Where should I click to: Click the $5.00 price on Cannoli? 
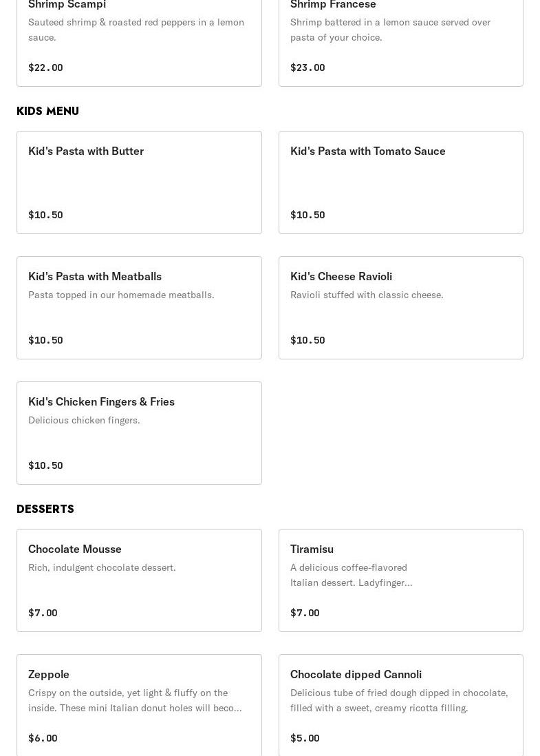(x=305, y=738)
